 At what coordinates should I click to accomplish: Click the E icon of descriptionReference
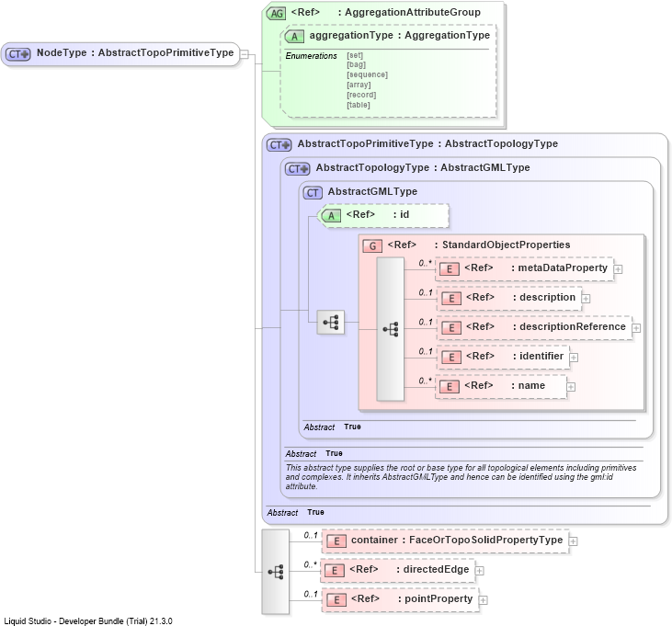(450, 328)
